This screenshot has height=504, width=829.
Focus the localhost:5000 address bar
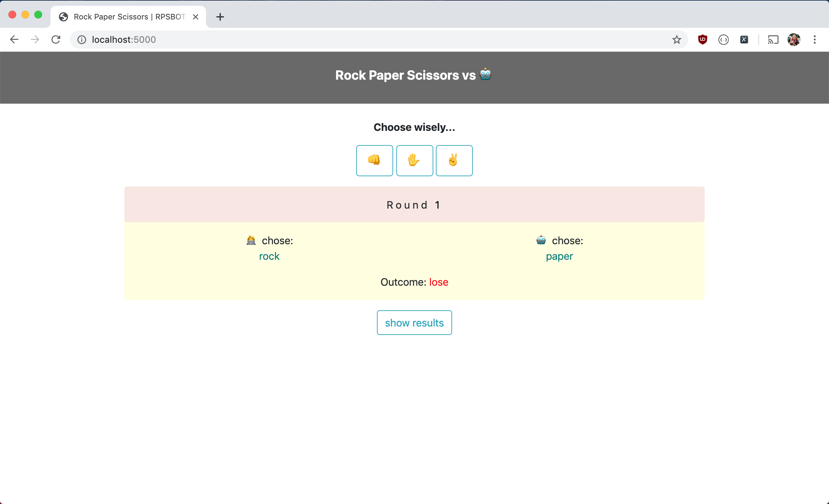pyautogui.click(x=370, y=40)
